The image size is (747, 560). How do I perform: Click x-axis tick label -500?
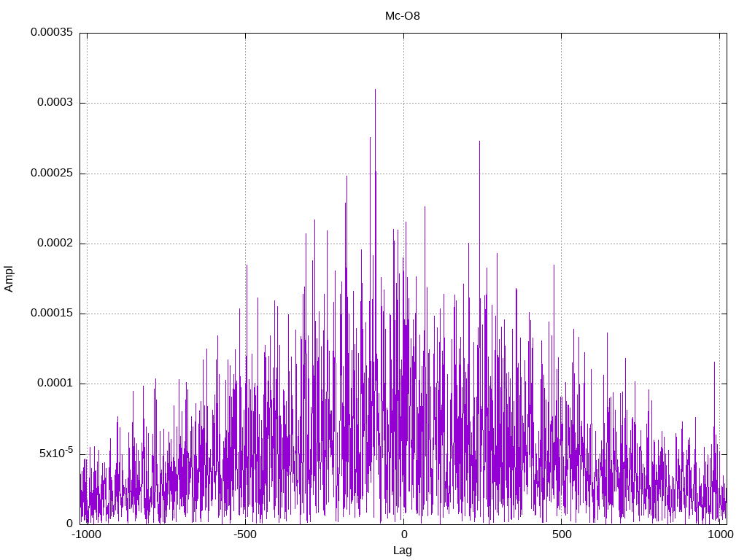click(x=245, y=534)
